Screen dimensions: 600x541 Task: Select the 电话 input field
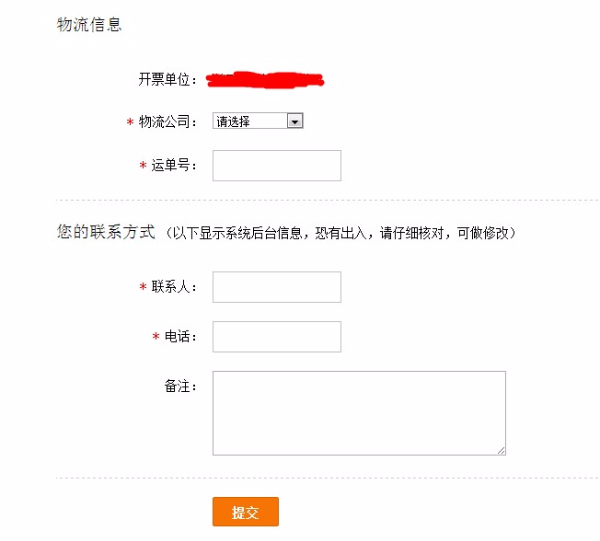(277, 337)
